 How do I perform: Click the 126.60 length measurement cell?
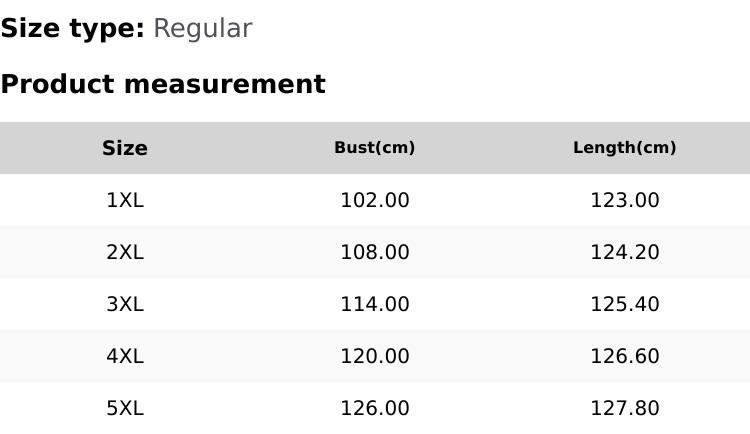point(625,356)
